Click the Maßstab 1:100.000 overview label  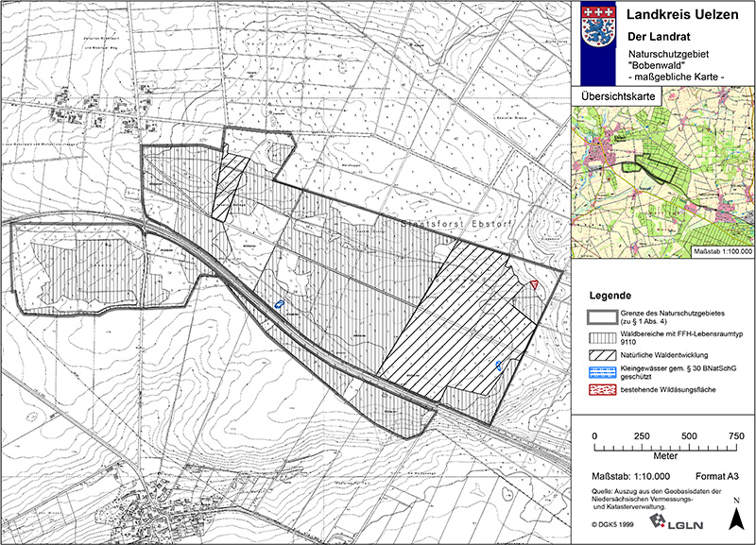point(721,252)
